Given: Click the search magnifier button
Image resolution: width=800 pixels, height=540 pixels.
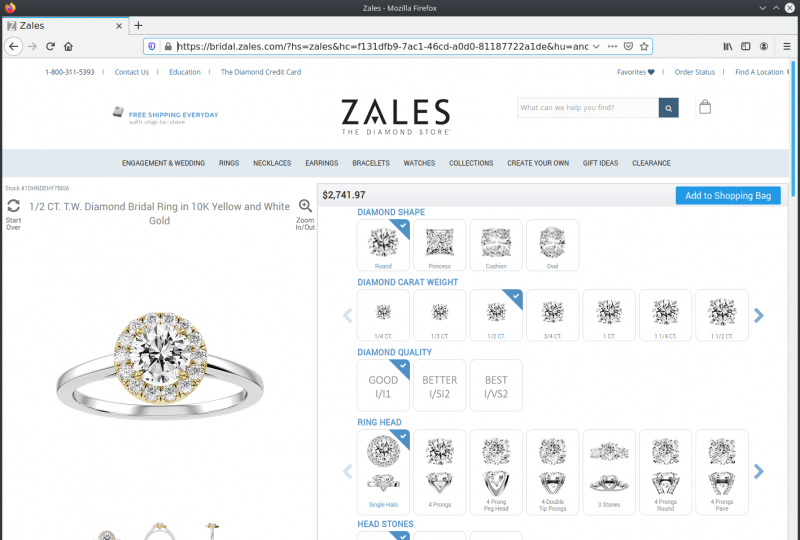Looking at the screenshot, I should pyautogui.click(x=668, y=108).
